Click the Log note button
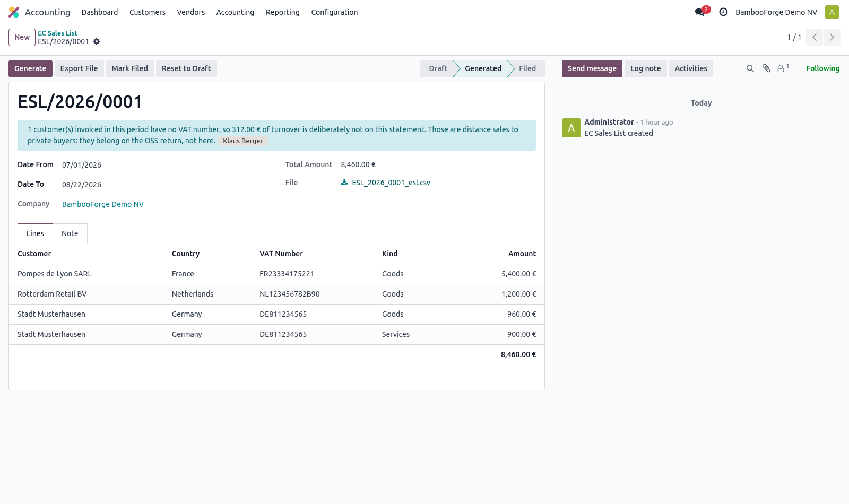Image resolution: width=849 pixels, height=504 pixels. pyautogui.click(x=646, y=68)
